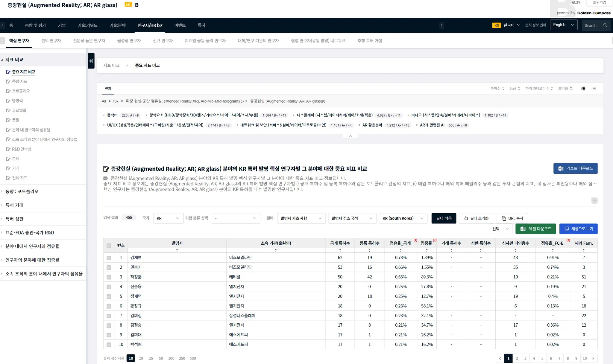Sort by 공개 특허수 column arrows

click(340, 250)
